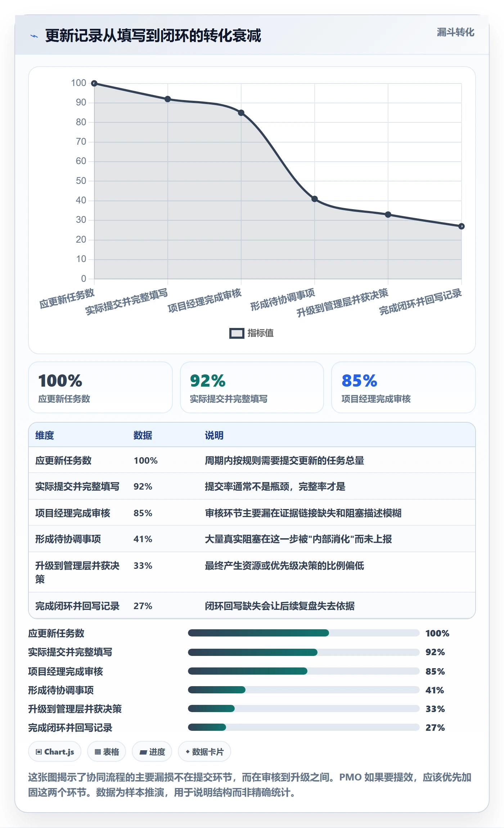
Task: Click the chart point for 应更新任务数
Action: [94, 84]
